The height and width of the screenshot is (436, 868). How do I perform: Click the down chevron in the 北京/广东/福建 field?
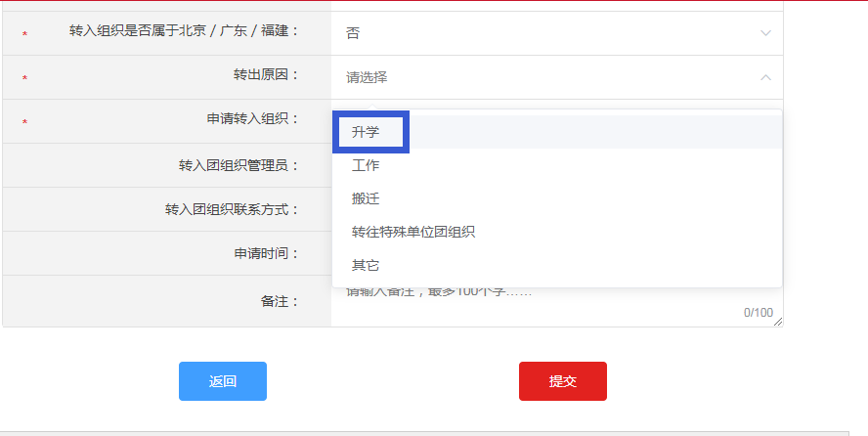[x=764, y=33]
